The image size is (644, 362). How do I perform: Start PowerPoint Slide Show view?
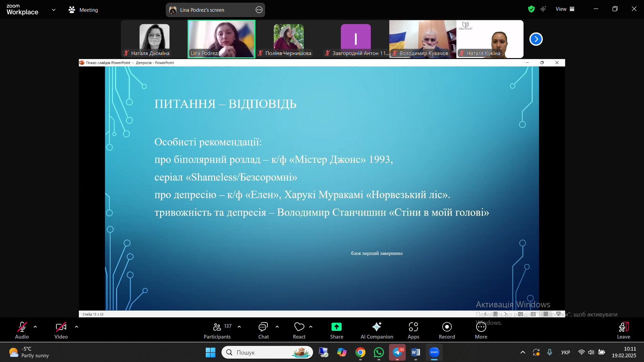click(x=558, y=314)
